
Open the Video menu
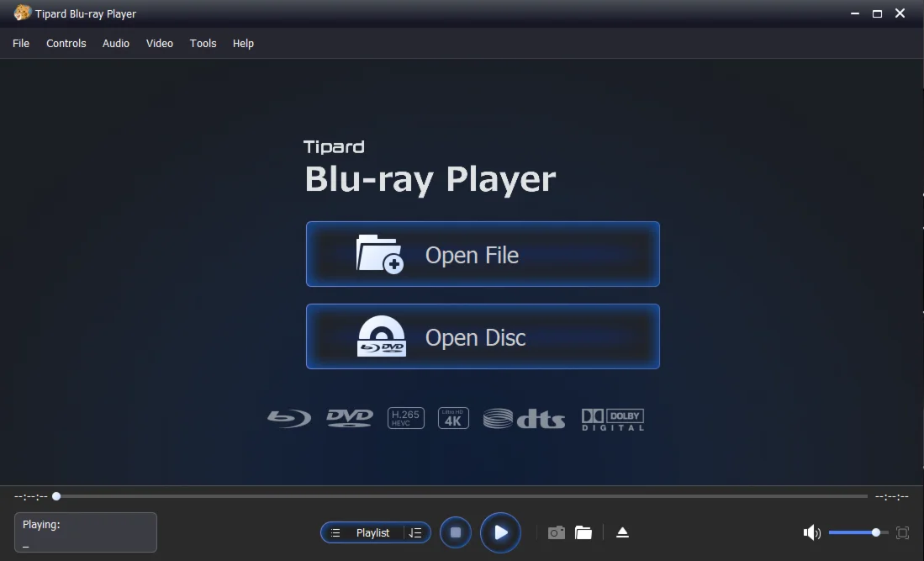[159, 44]
